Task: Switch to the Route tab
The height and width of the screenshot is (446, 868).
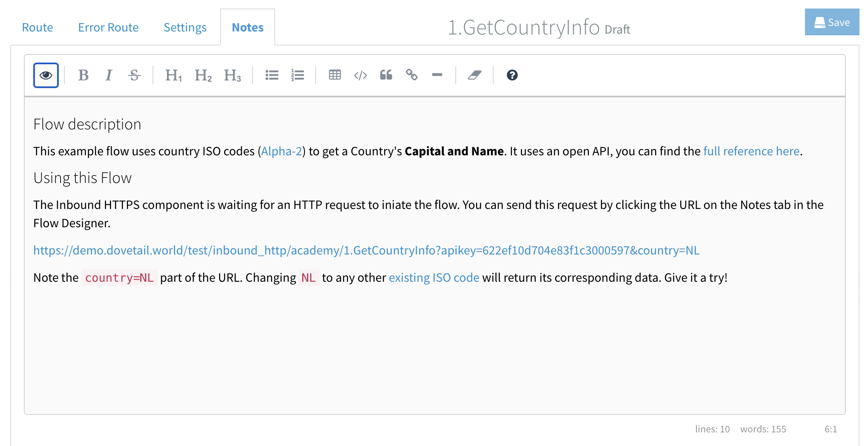Action: pos(37,27)
